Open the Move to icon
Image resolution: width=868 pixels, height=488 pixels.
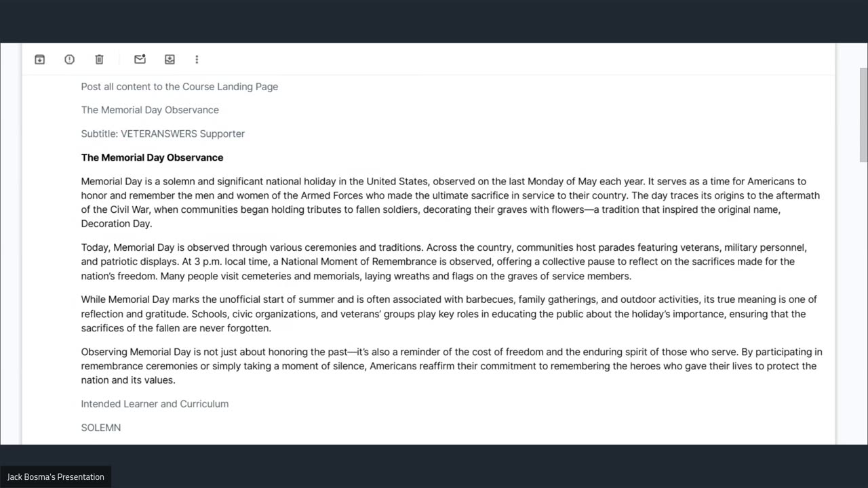[x=170, y=60]
